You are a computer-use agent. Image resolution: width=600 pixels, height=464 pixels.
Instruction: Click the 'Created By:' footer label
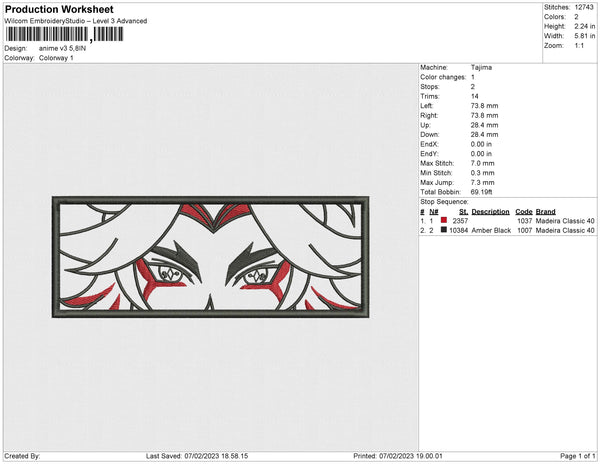click(22, 456)
